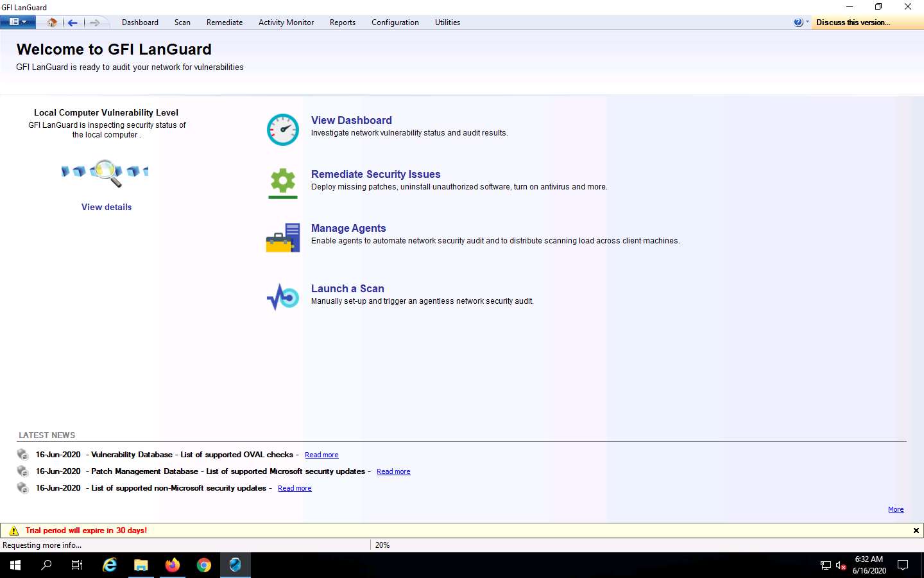
Task: Click Discuss this version link
Action: (x=853, y=22)
